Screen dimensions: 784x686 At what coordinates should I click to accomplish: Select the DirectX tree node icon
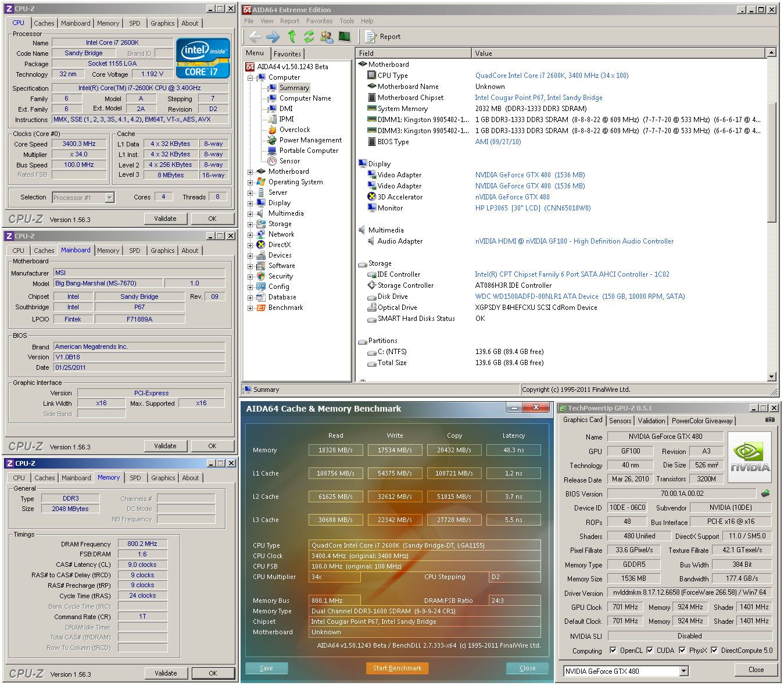pos(261,245)
